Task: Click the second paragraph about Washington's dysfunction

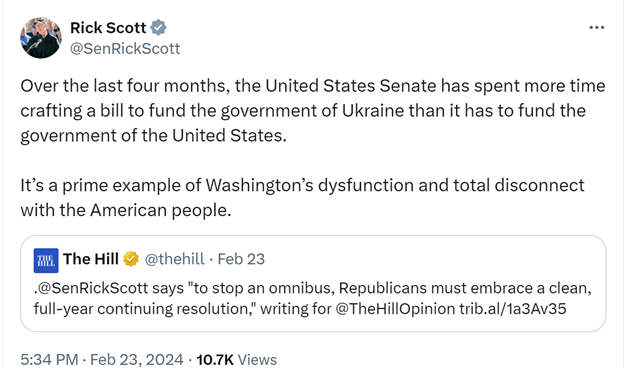Action: click(302, 198)
